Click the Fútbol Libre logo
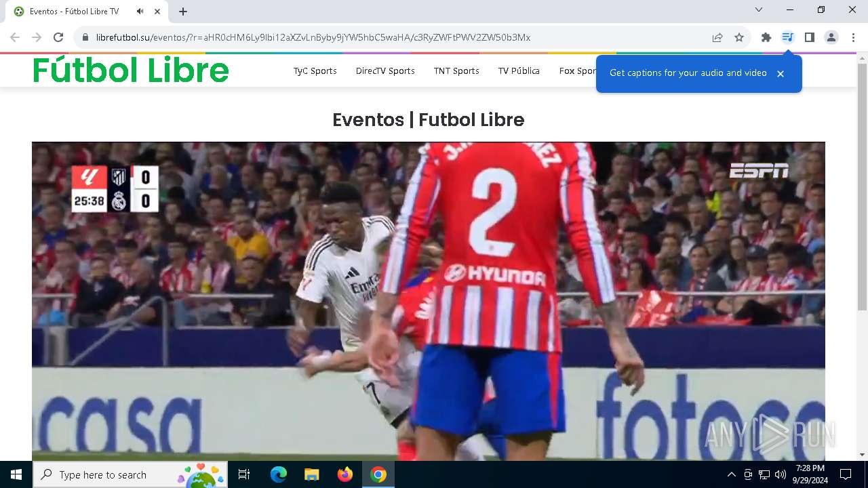 131,70
